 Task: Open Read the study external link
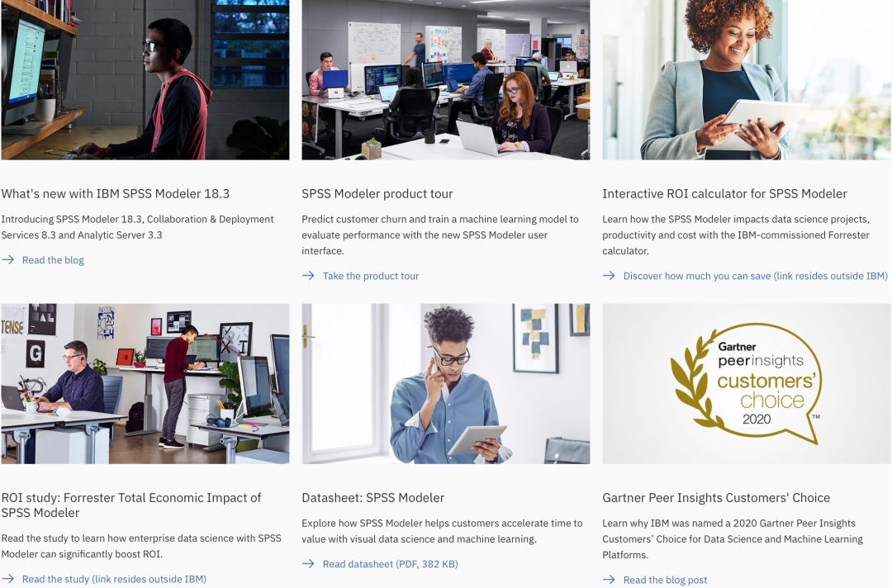coord(114,579)
